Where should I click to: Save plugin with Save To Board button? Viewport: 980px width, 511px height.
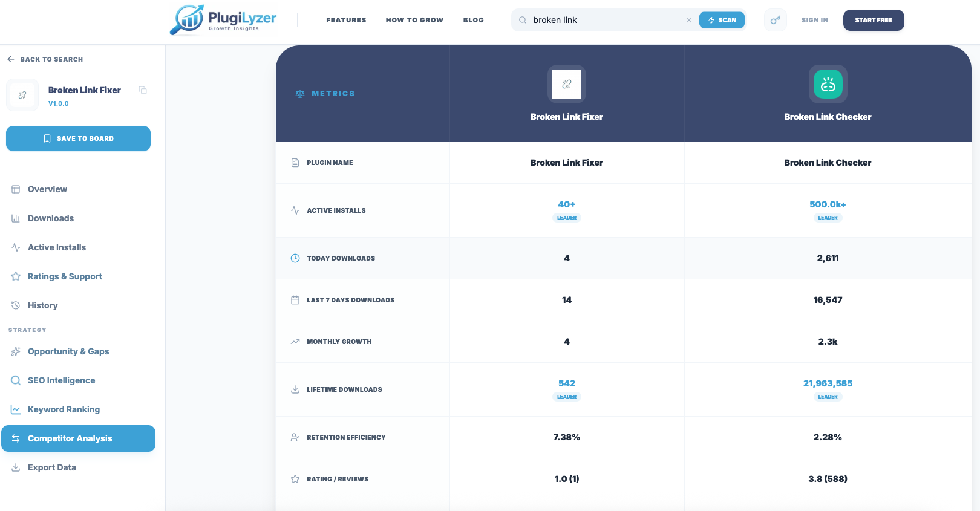(79, 138)
